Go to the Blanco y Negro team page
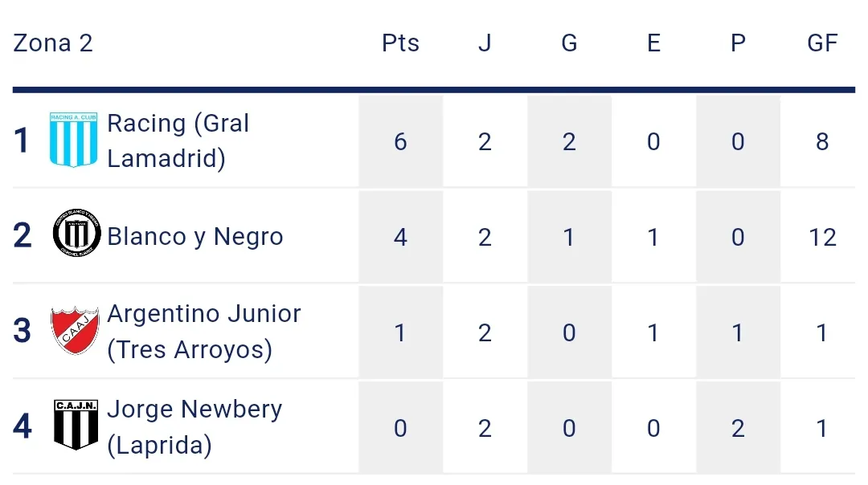Screen dimensions: 868x485 click(x=195, y=237)
